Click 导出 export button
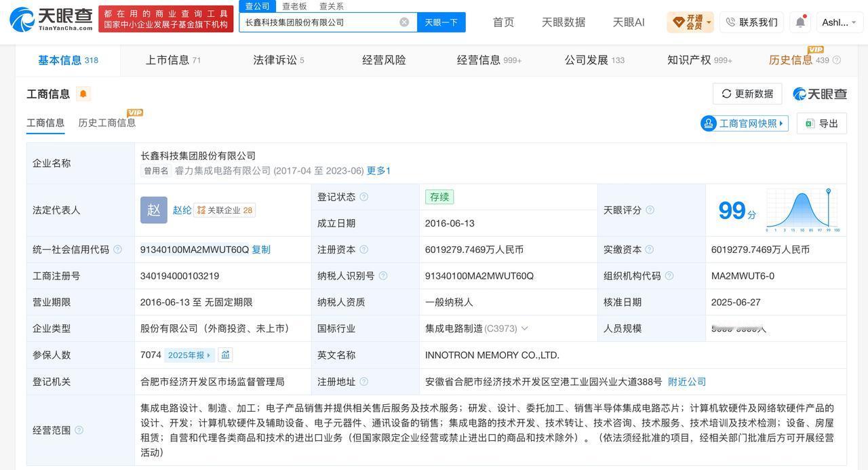868x470 pixels. tap(822, 123)
